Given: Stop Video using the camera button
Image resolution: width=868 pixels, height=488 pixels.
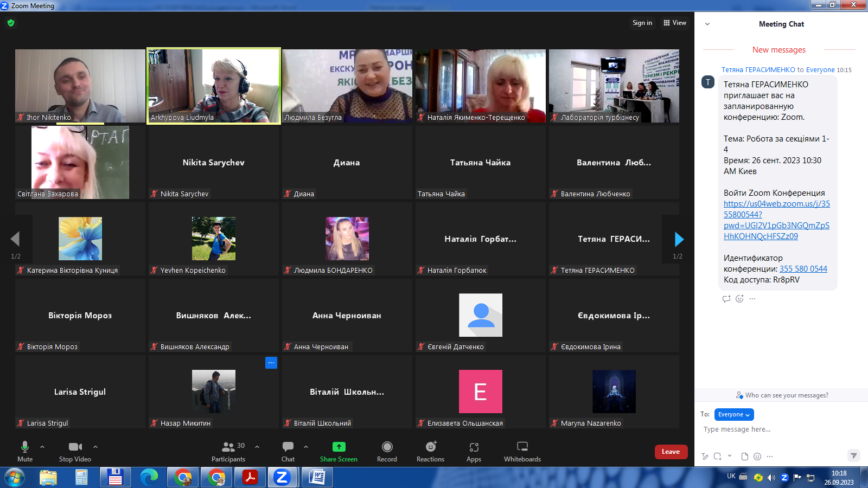Looking at the screenshot, I should [75, 451].
